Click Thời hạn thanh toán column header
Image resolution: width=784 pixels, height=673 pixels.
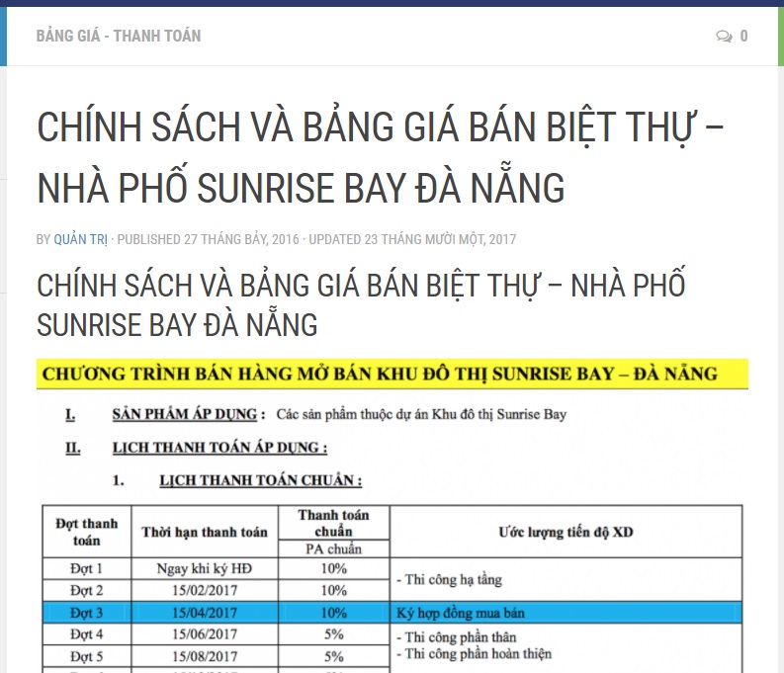click(x=205, y=532)
